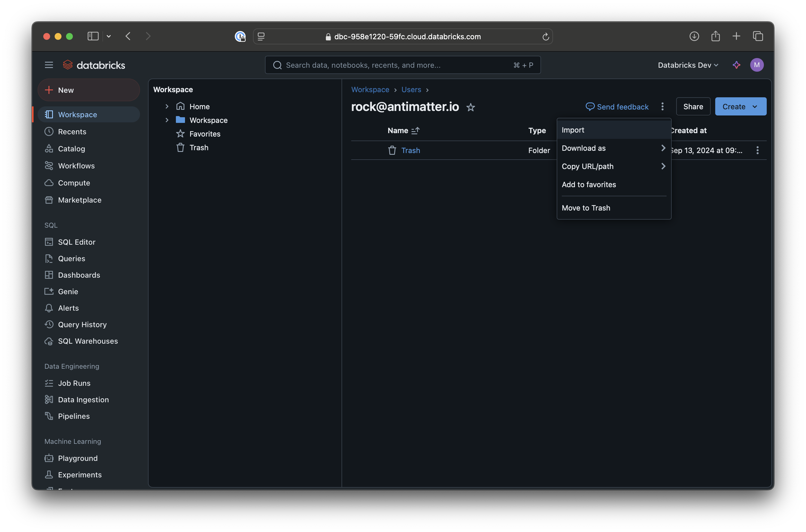Screen dimensions: 806x532
Task: Open Pipelines in the sidebar
Action: click(89, 416)
